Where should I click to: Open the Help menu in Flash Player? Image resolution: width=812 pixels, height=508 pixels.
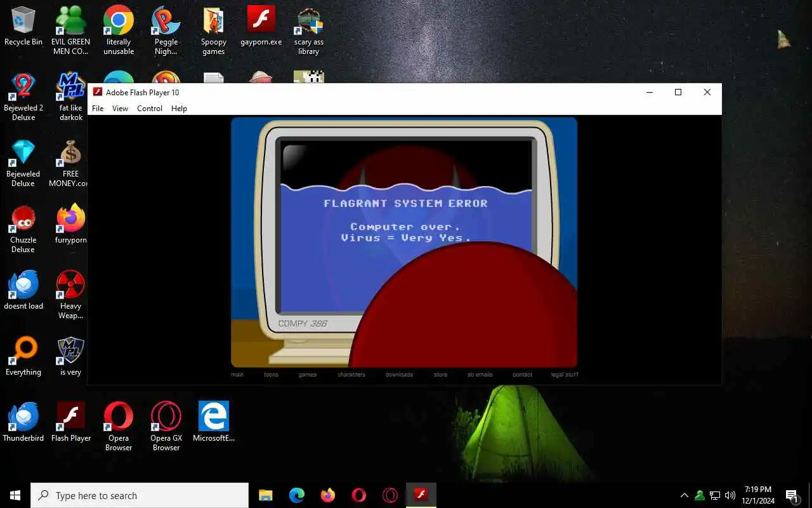point(180,109)
